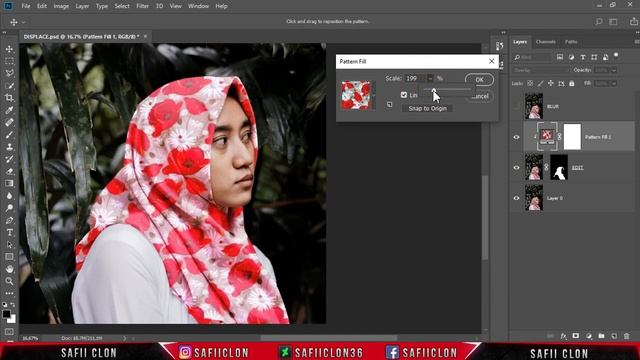640x360 pixels.
Task: Select the Eyedropper tool
Action: click(9, 110)
